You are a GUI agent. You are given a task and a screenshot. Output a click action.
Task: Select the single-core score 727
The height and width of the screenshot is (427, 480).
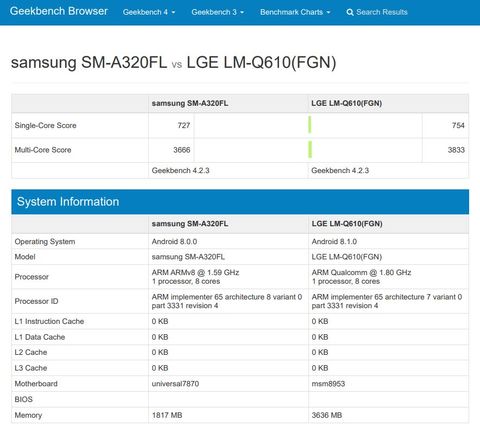click(184, 125)
